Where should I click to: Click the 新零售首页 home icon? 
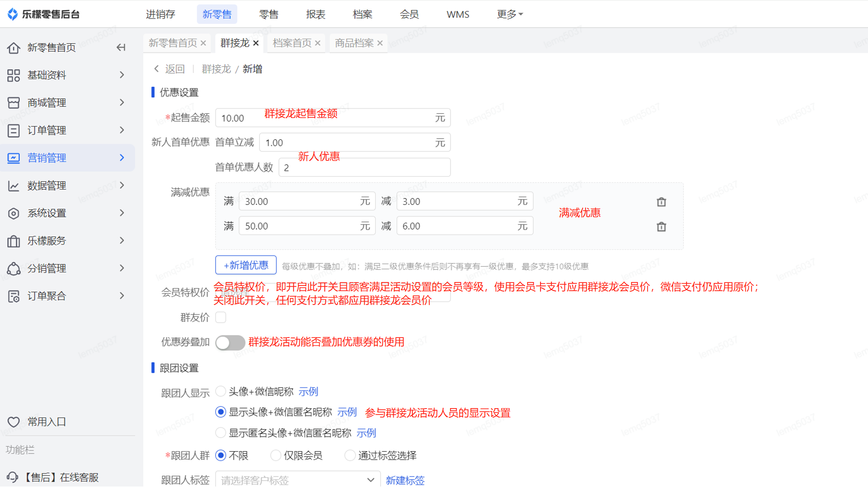coord(13,47)
